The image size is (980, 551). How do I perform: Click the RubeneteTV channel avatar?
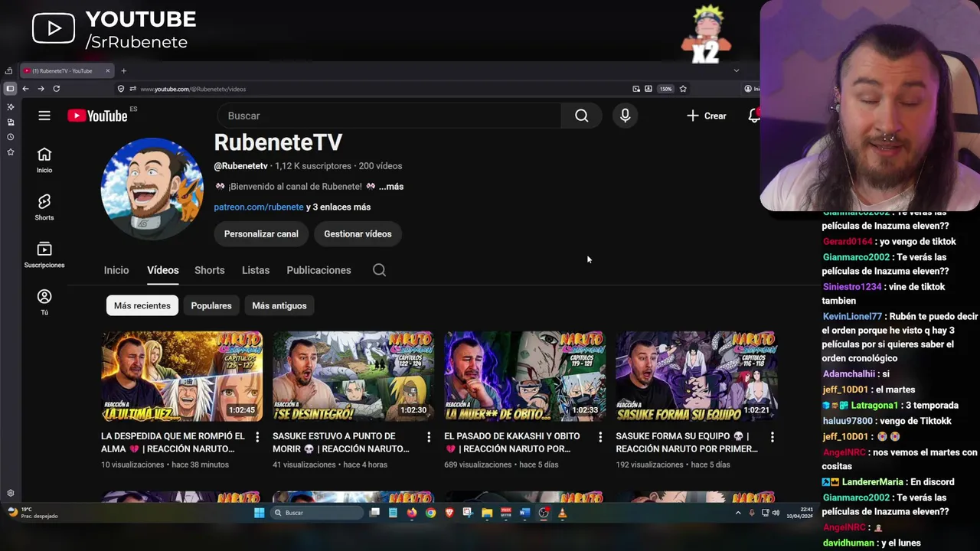click(x=152, y=189)
